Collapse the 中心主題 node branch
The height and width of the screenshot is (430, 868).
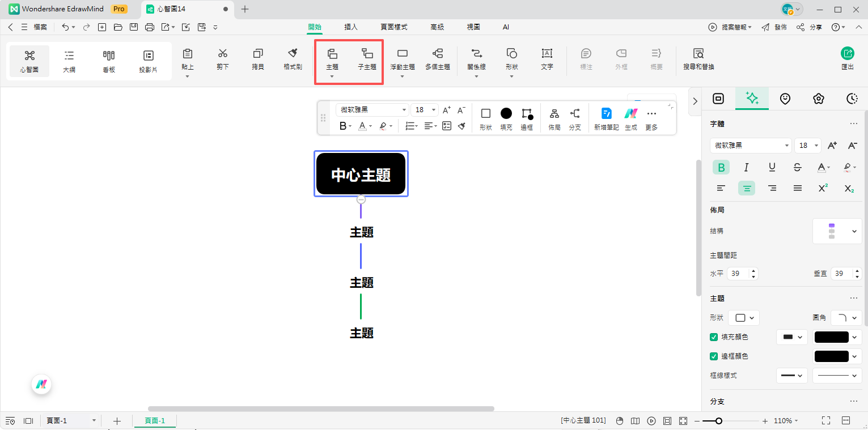pos(361,199)
